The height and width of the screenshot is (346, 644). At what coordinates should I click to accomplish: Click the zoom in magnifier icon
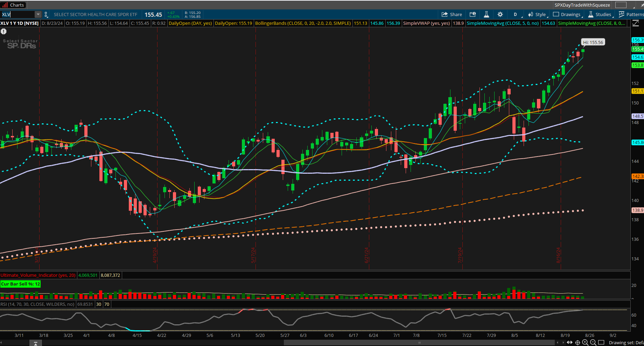(x=585, y=343)
